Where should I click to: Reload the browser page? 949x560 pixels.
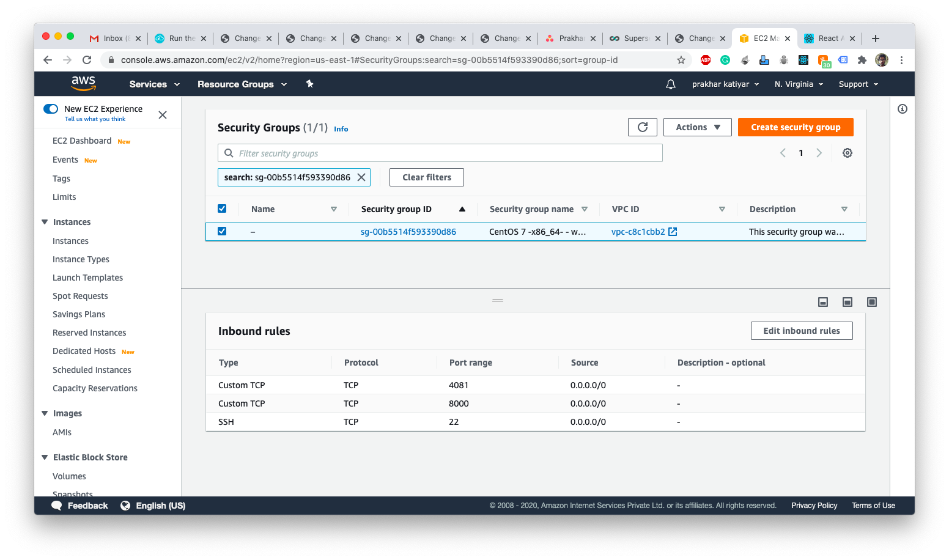tap(87, 60)
